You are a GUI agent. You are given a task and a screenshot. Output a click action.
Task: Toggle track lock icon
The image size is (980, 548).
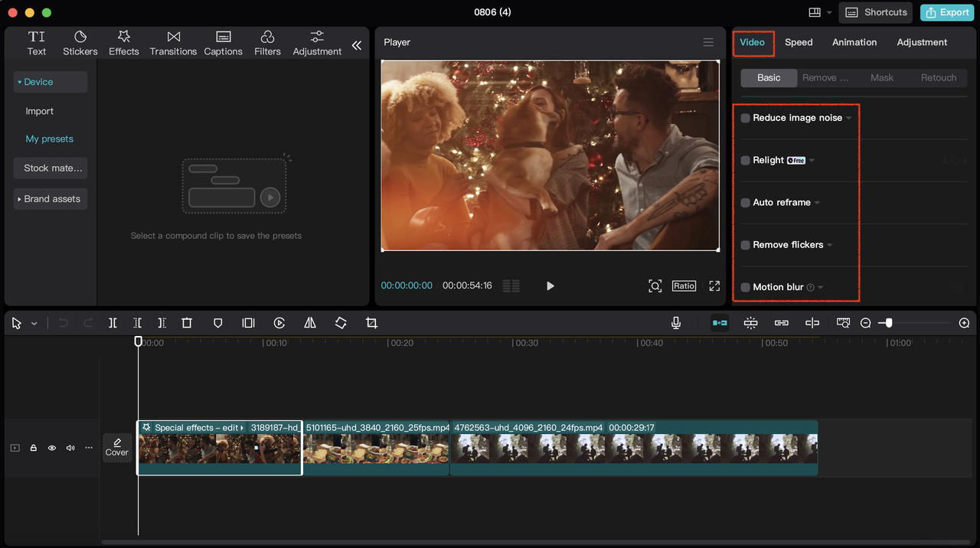(34, 448)
